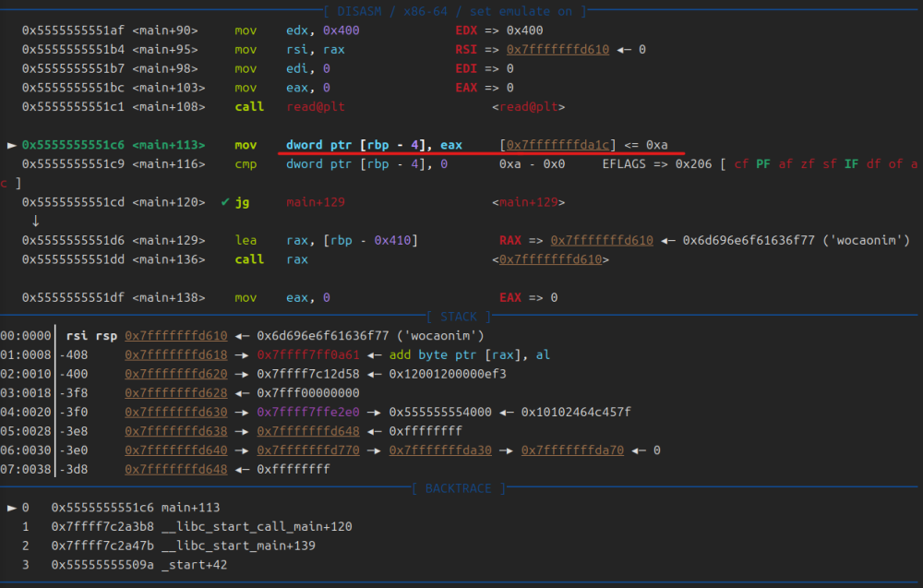The height and width of the screenshot is (588, 923).
Task: Click the green checkmark next to jg
Action: point(225,202)
